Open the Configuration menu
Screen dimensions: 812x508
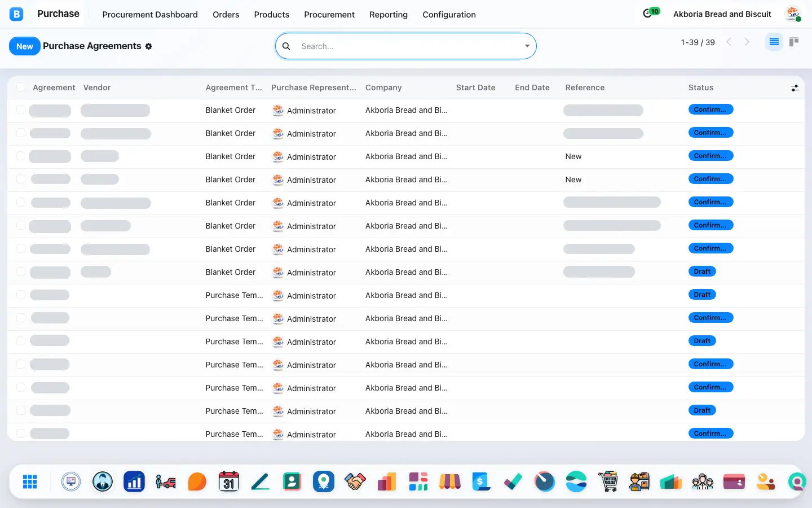coord(449,15)
